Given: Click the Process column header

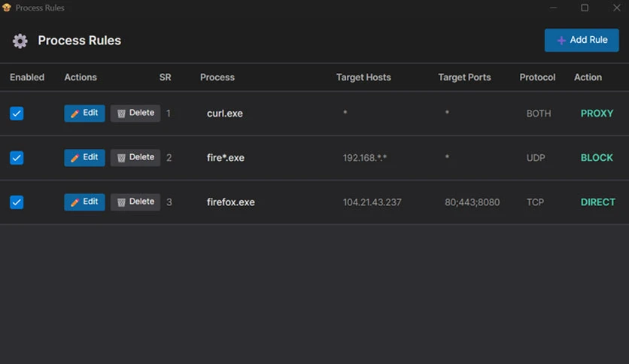Looking at the screenshot, I should coord(217,77).
